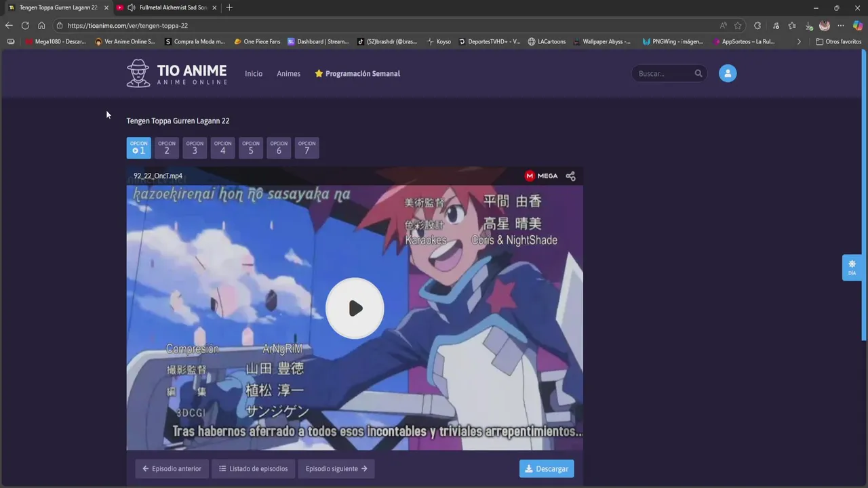Screen dimensions: 868x488
Task: Open Koyso bookmark
Action: (439, 41)
